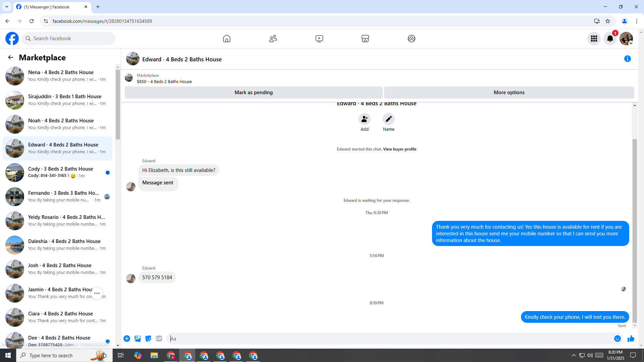Screen dimensions: 644x362
Task: Click the address bar URL
Action: click(x=102, y=21)
